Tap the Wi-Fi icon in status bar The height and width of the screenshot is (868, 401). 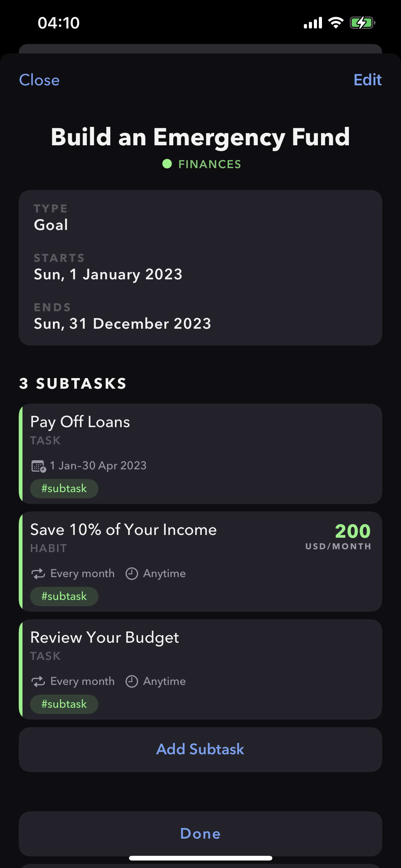335,23
